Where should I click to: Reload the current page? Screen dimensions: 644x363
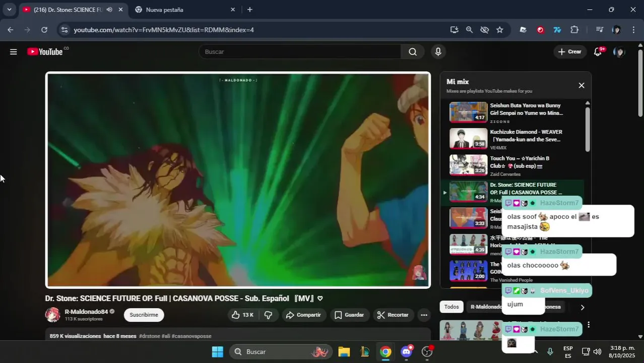point(44,30)
